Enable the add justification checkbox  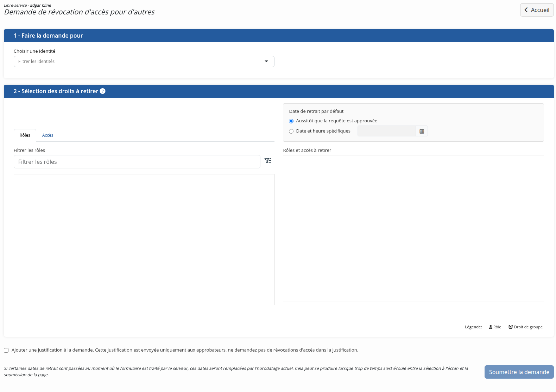coord(6,350)
